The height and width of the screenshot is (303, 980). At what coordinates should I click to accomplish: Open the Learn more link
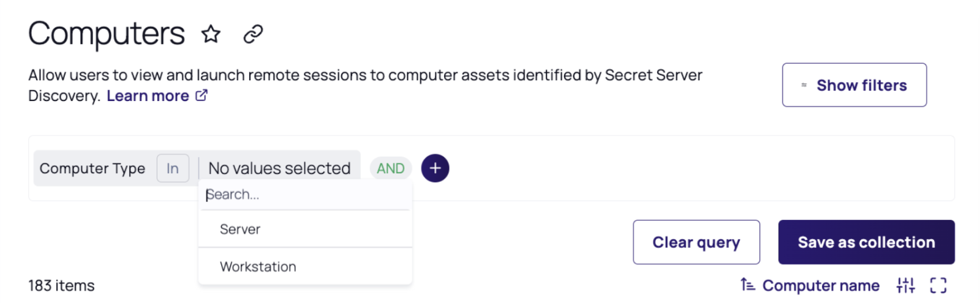(148, 96)
